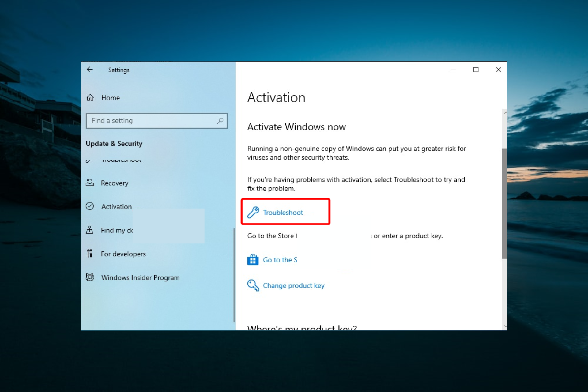This screenshot has width=588, height=392.
Task: Click the scrollbar down arrow
Action: tap(505, 326)
